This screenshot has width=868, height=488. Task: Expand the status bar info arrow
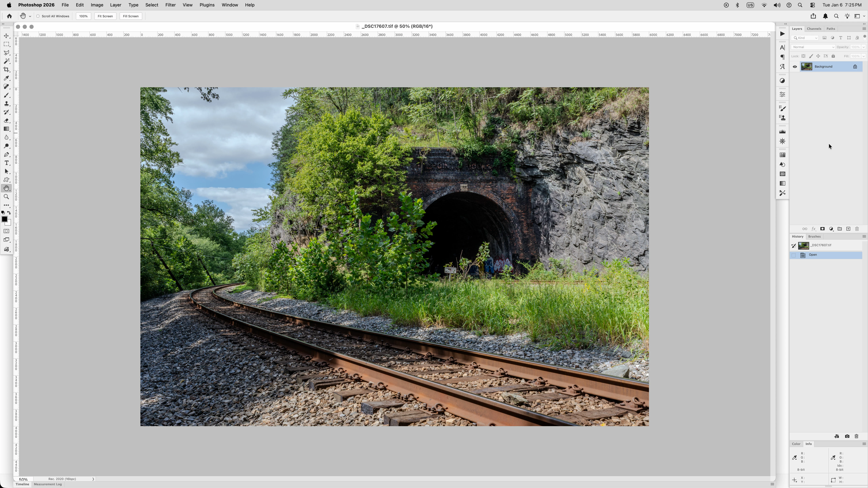[93, 479]
